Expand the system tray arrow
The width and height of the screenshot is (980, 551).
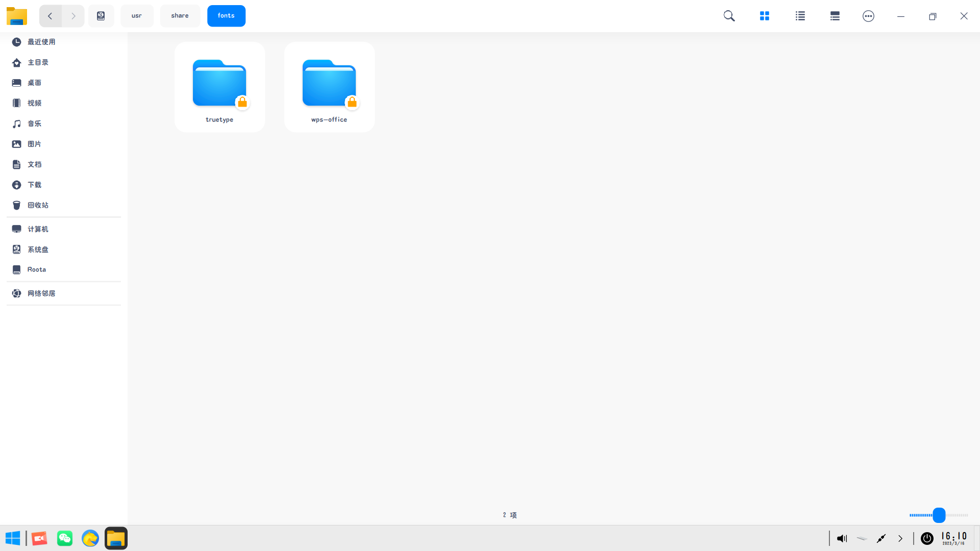point(900,538)
